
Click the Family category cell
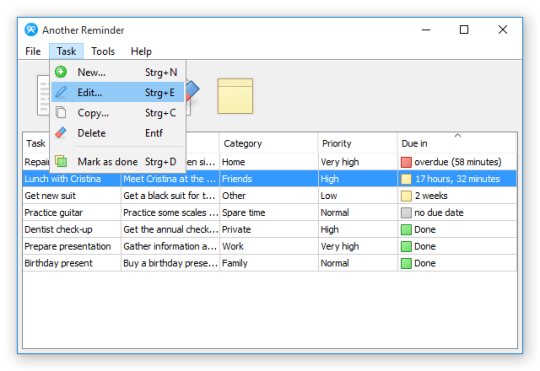tap(269, 263)
